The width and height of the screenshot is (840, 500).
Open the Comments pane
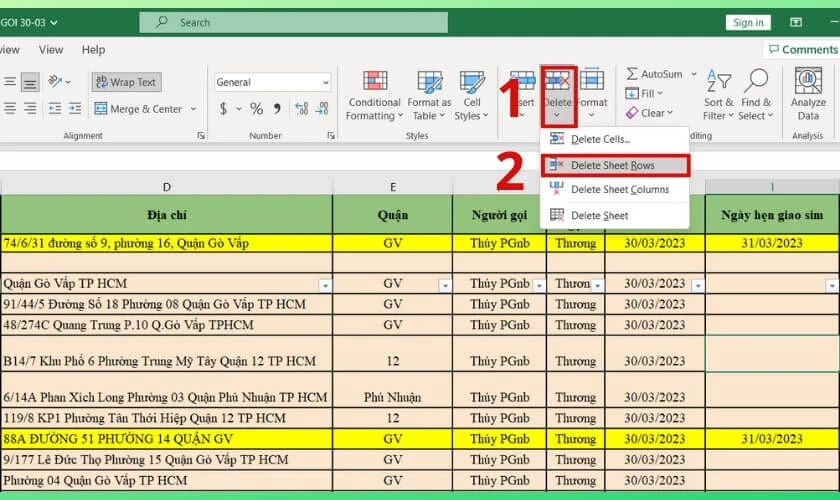[802, 49]
